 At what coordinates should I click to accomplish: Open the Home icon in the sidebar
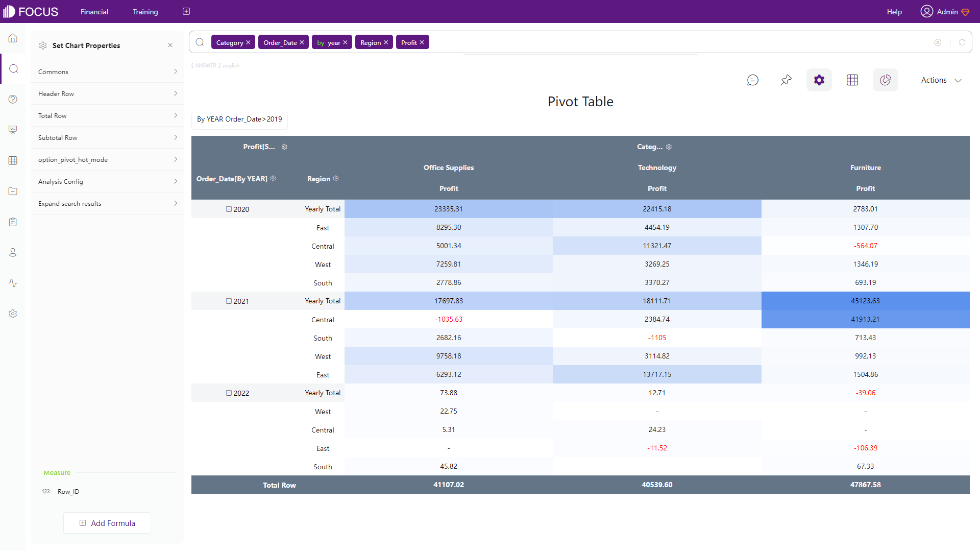point(13,38)
